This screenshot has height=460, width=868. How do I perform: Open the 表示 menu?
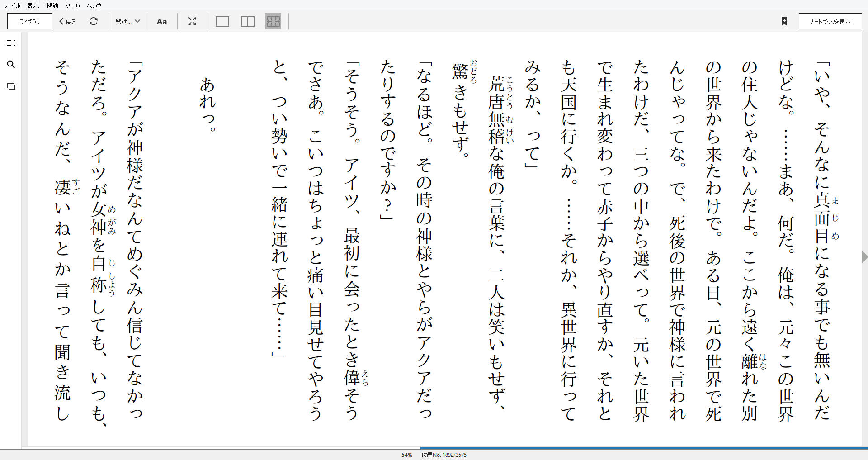tap(33, 5)
